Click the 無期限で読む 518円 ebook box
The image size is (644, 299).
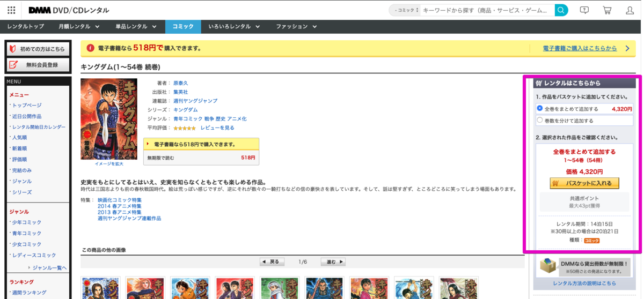pyautogui.click(x=201, y=158)
